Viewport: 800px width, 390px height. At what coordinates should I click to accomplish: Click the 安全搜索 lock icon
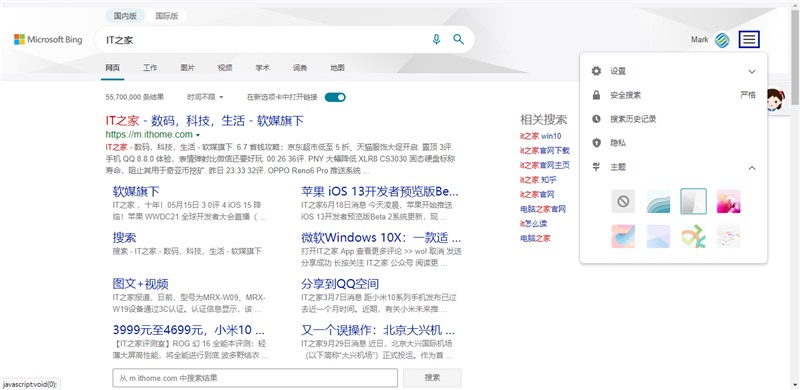tap(596, 95)
